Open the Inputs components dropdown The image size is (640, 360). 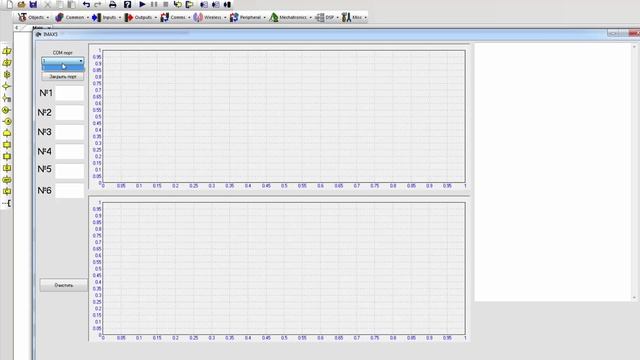[106, 17]
